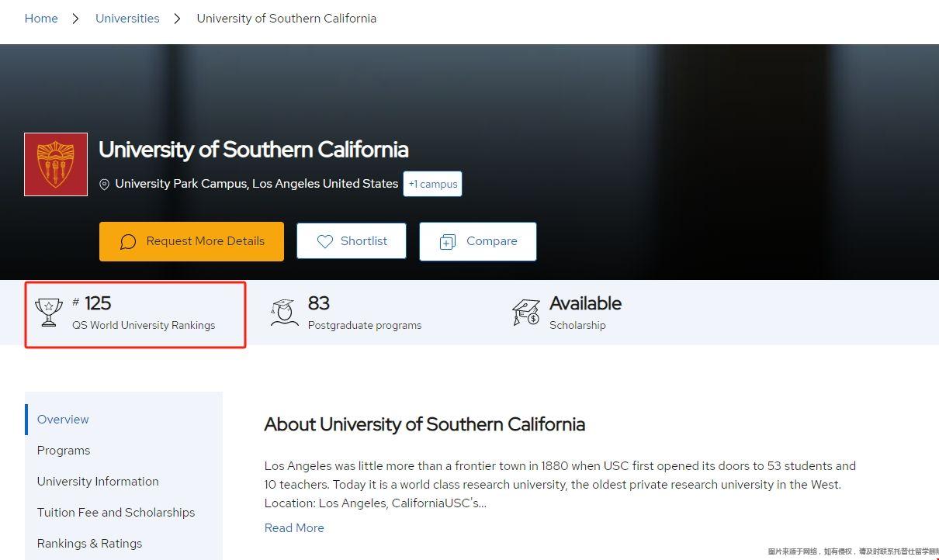
Task: Add university to Shortlist
Action: coord(352,241)
